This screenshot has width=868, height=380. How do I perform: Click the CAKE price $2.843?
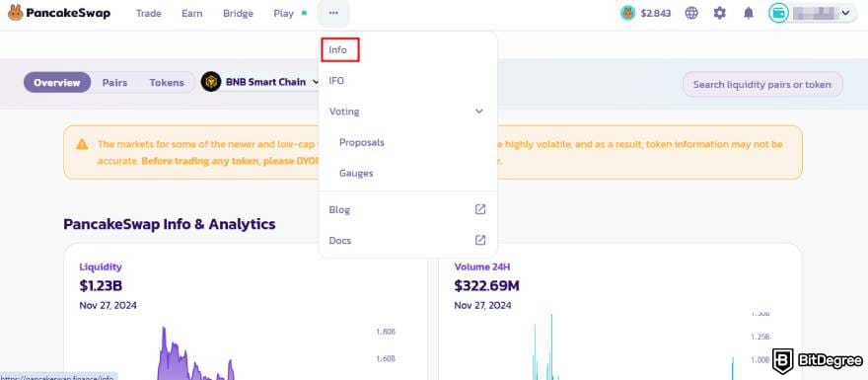(655, 13)
